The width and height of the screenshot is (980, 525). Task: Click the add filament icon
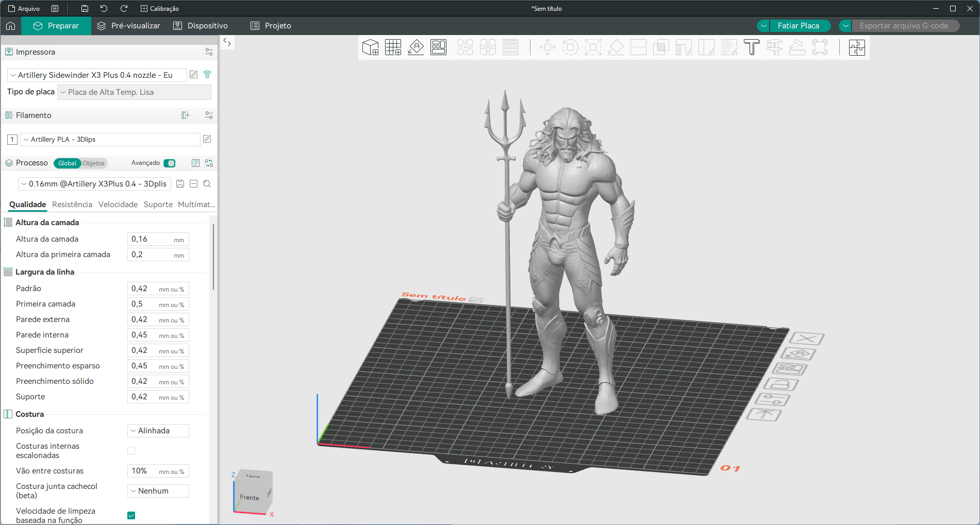pos(186,115)
